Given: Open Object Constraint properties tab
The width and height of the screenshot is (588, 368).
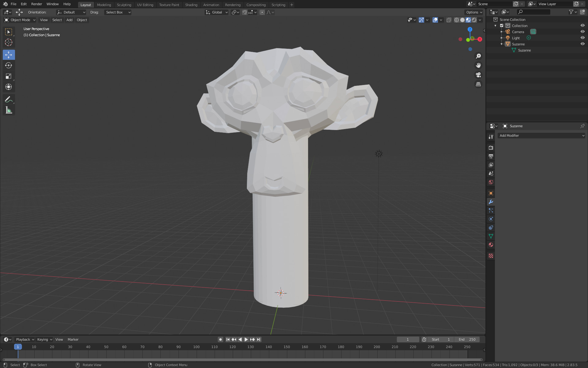Looking at the screenshot, I should pos(491,228).
